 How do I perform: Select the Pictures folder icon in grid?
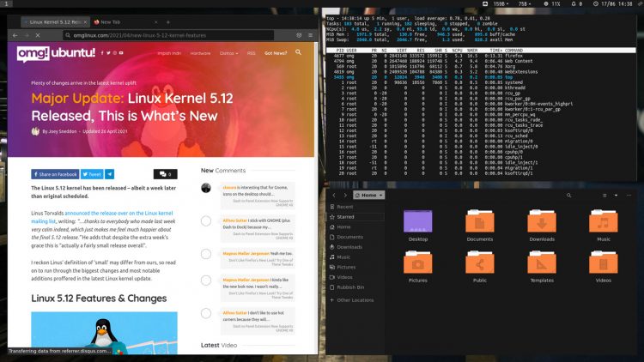coord(417,262)
